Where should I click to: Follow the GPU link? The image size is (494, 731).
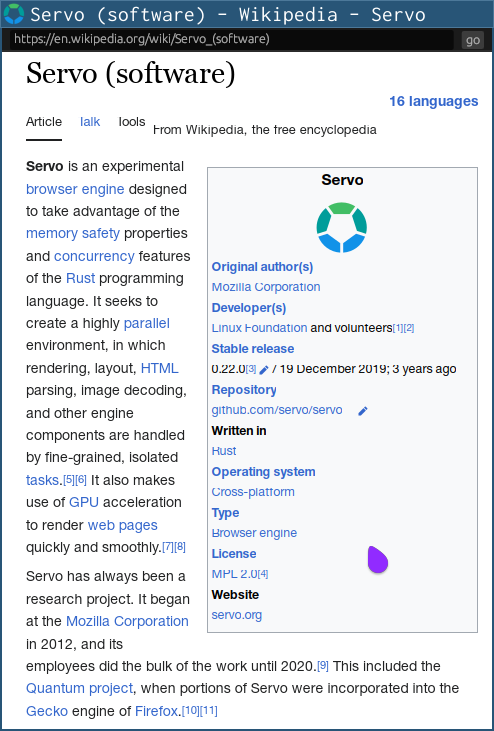tap(84, 502)
